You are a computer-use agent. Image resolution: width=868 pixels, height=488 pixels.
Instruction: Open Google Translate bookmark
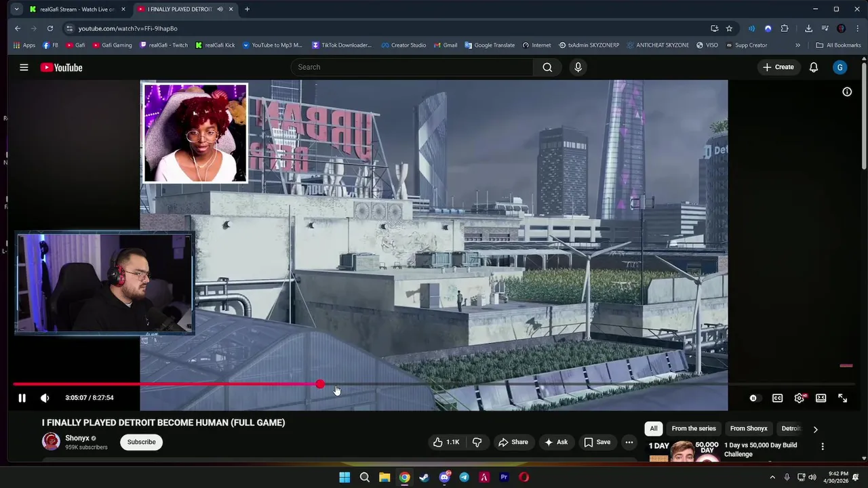click(x=490, y=45)
